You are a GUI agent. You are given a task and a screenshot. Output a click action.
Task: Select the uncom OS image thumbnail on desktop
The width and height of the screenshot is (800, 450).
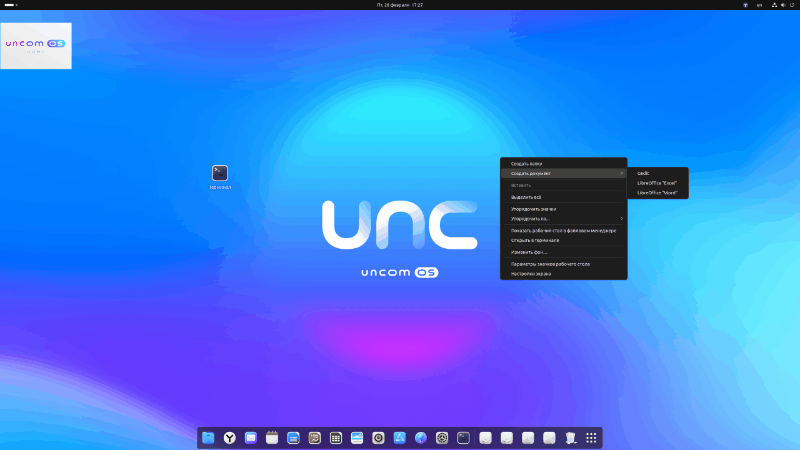36,46
